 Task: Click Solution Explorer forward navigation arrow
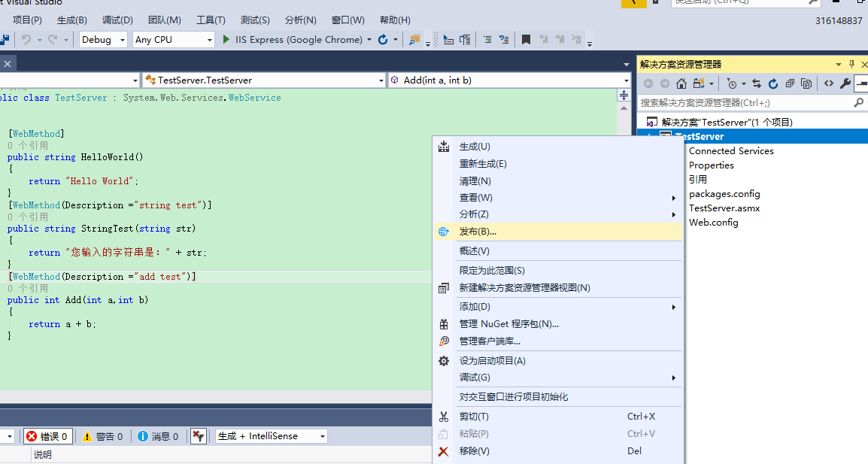(665, 83)
